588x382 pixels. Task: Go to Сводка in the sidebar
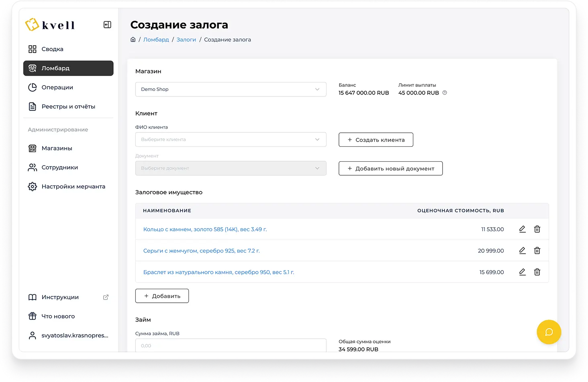(52, 49)
